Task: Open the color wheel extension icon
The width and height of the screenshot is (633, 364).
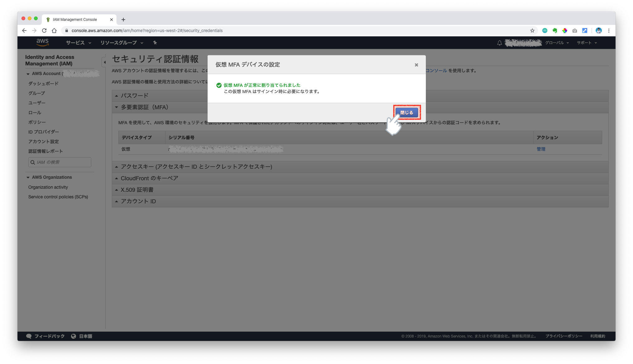Action: pos(565,31)
